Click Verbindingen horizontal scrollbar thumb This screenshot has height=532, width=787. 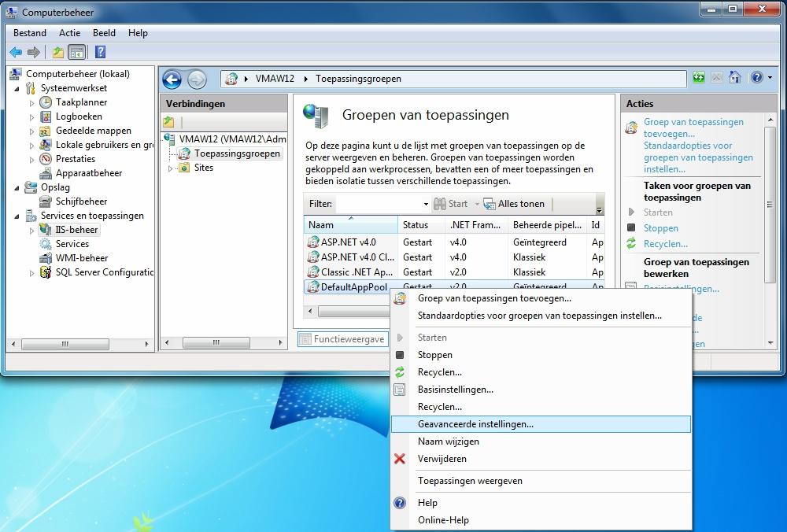pyautogui.click(x=216, y=343)
